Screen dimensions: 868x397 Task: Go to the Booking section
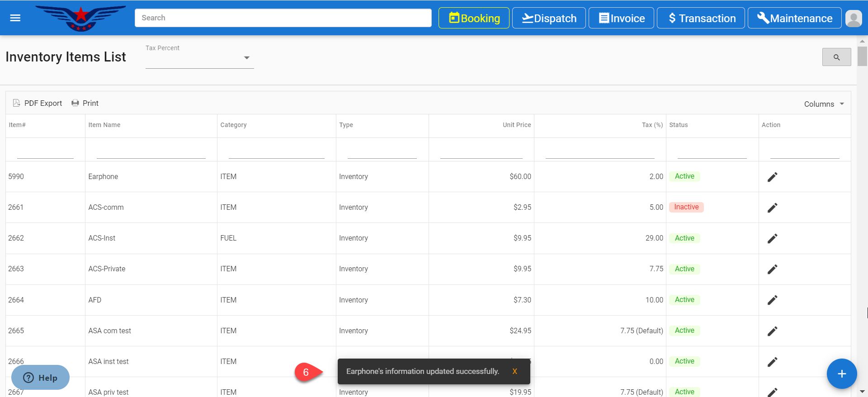(474, 18)
